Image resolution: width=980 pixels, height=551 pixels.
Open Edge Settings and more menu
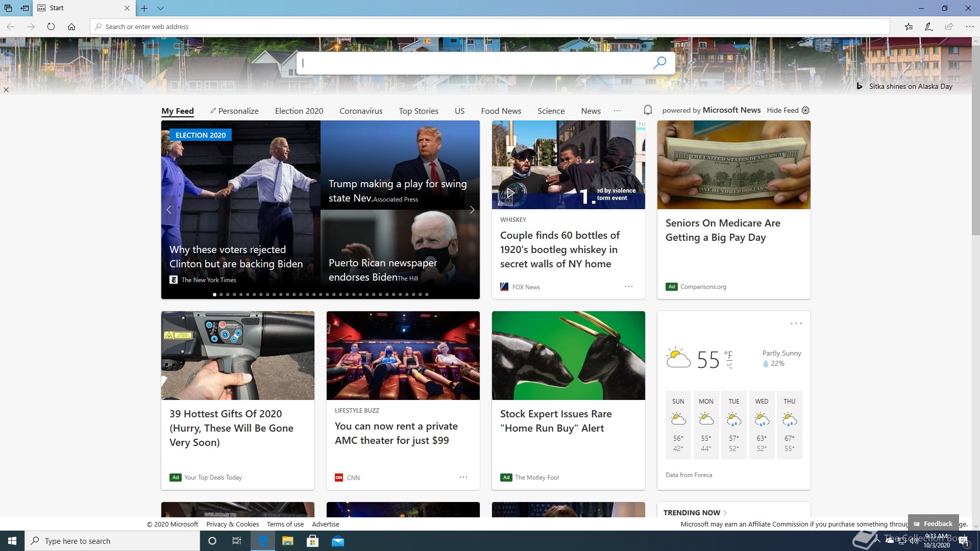pyautogui.click(x=969, y=27)
